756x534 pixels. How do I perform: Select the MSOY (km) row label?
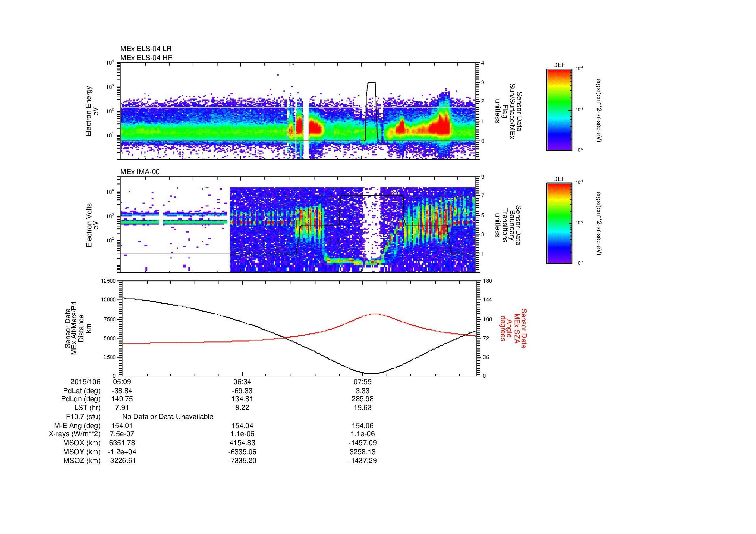click(x=82, y=452)
